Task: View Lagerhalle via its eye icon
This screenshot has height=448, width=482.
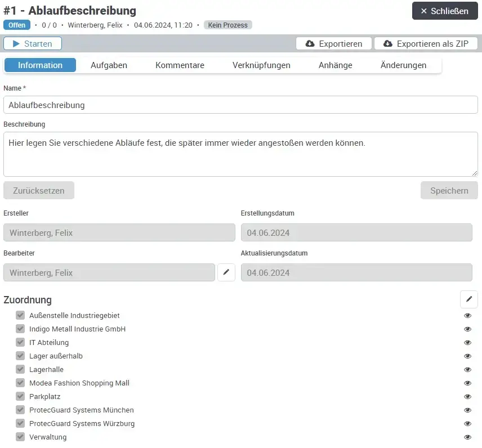Action: click(467, 370)
